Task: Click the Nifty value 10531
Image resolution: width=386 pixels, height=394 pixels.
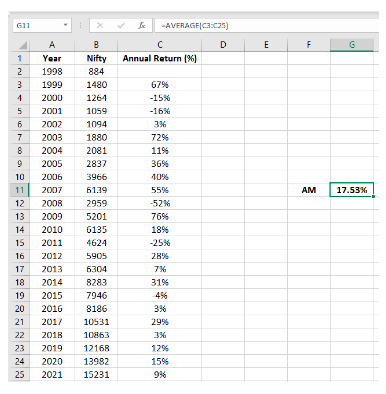Action: [96, 322]
